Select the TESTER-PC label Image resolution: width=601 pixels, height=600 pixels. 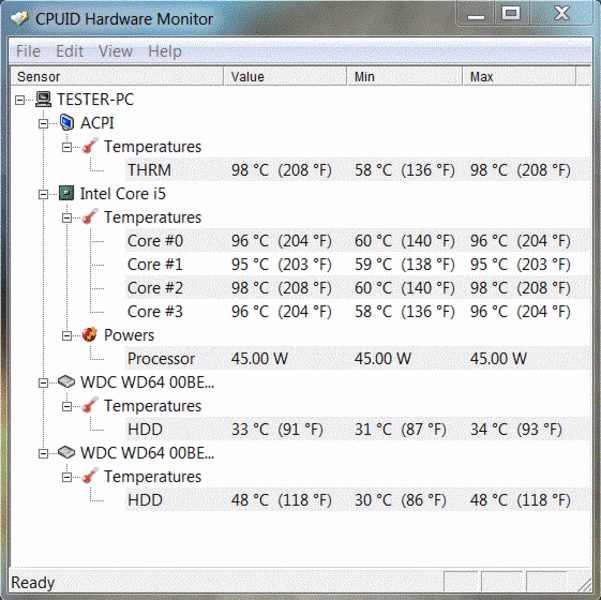pos(95,99)
